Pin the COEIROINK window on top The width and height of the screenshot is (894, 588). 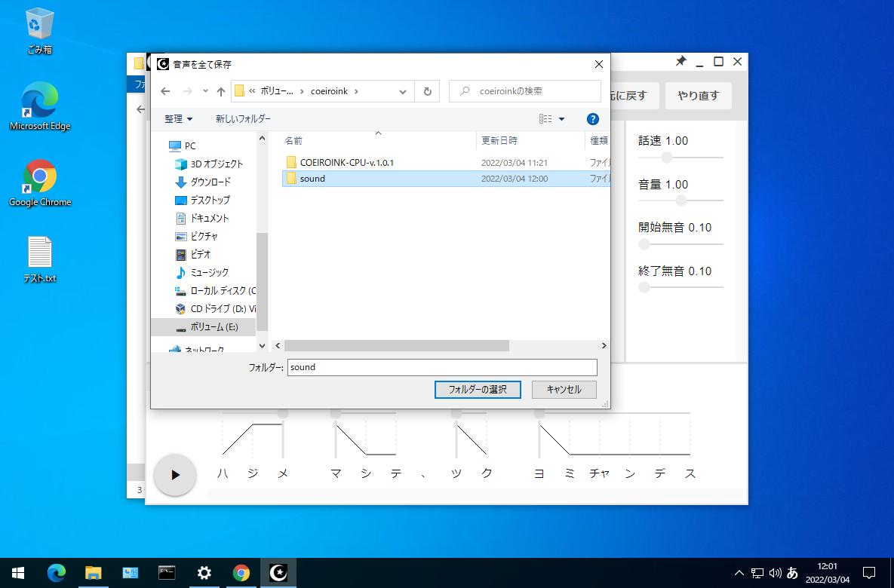[x=680, y=61]
